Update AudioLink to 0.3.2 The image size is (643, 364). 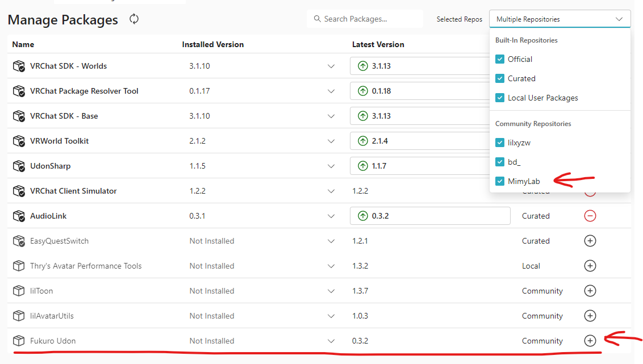click(430, 216)
